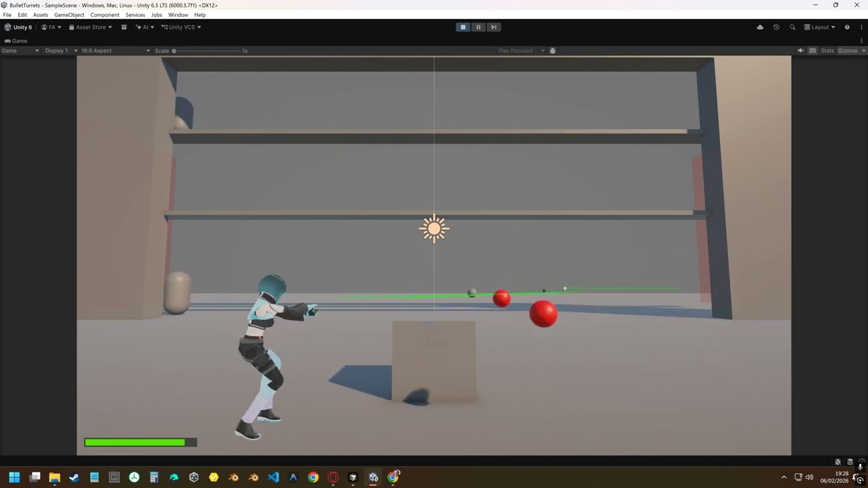Open the first Blender taskbar icon
868x488 pixels.
pos(233,477)
